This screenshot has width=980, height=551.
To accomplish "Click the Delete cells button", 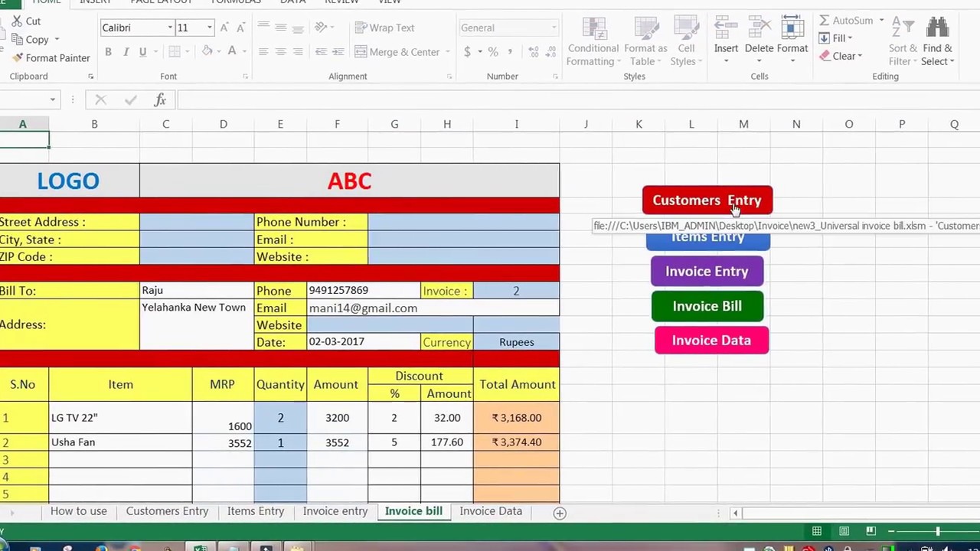I will click(x=759, y=40).
